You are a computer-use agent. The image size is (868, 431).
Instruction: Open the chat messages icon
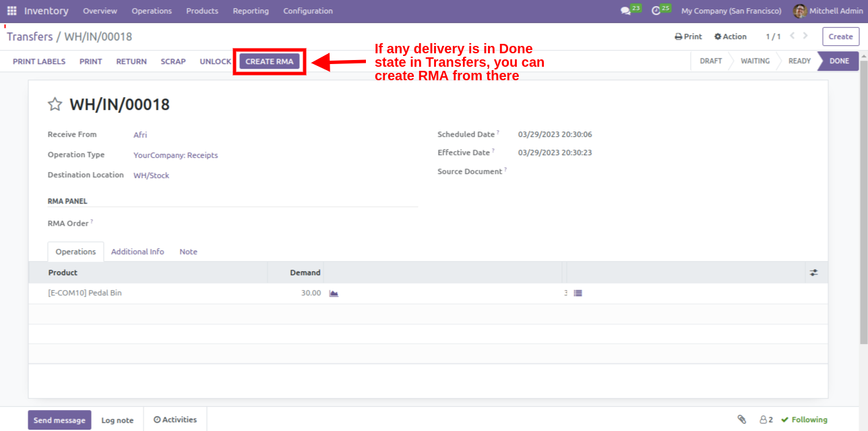626,11
